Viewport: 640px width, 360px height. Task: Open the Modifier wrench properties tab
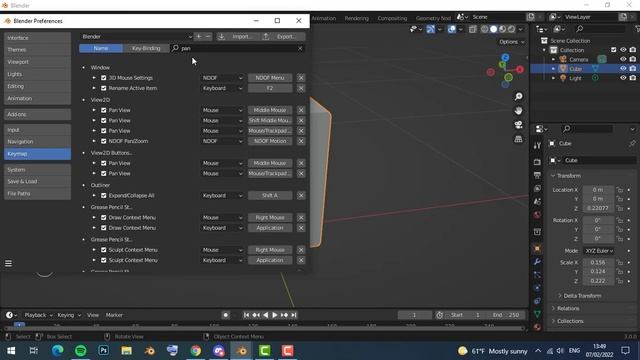click(537, 262)
